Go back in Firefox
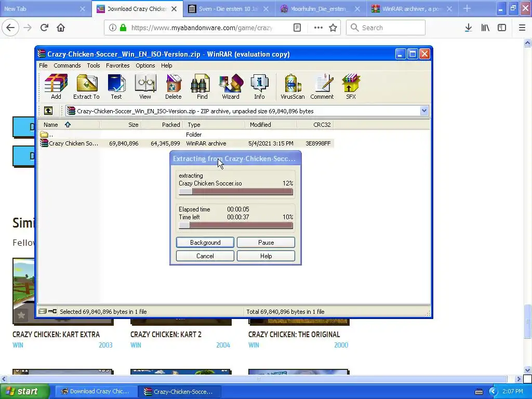 (x=10, y=28)
